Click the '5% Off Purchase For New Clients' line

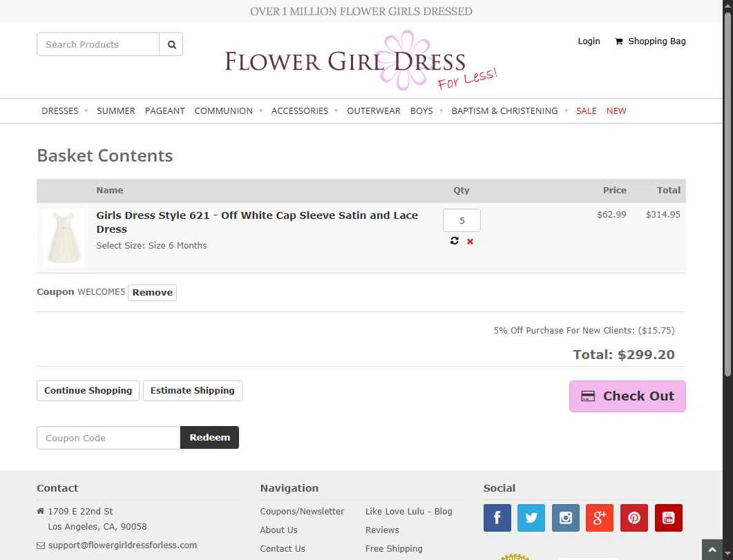click(x=584, y=331)
